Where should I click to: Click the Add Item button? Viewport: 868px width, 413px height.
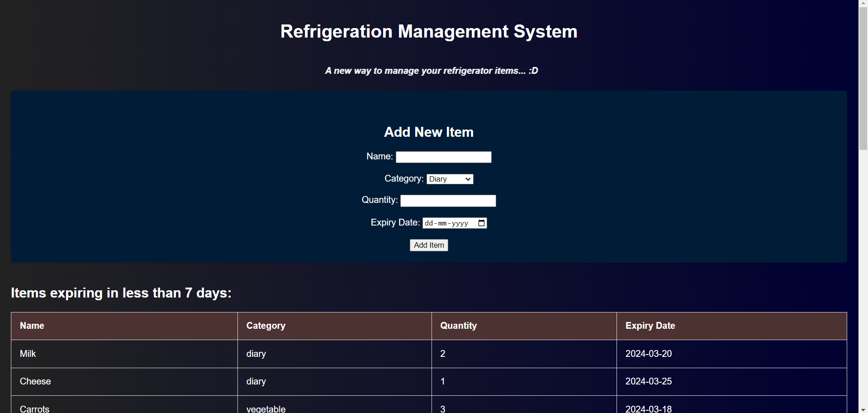[x=428, y=245]
